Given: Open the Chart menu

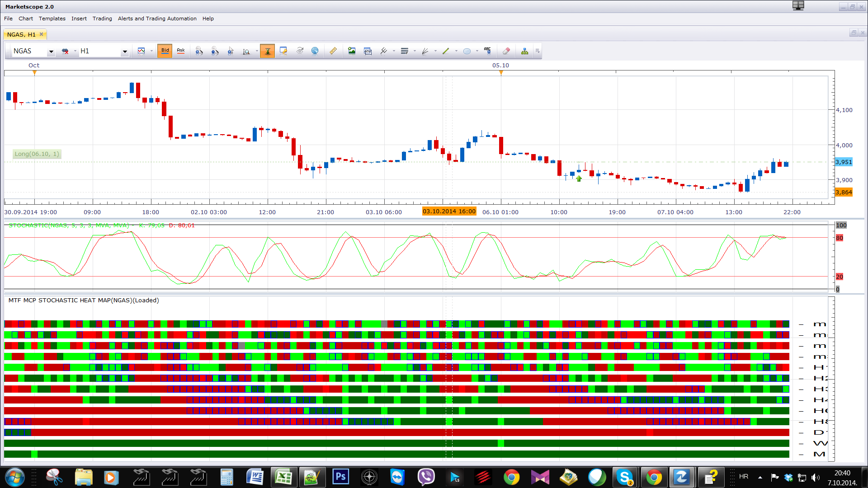Looking at the screenshot, I should 26,19.
